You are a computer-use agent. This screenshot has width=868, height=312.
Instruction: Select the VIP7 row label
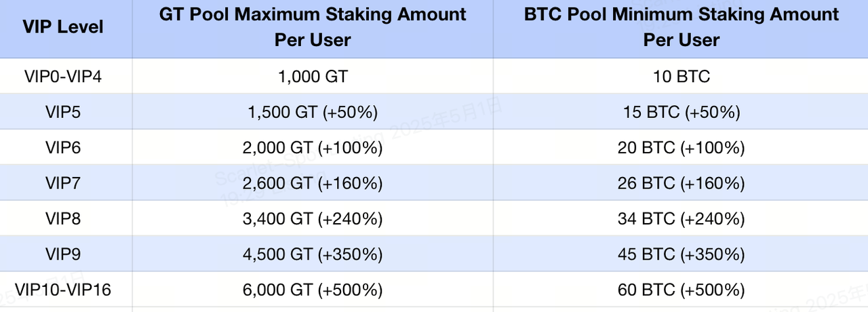(63, 183)
